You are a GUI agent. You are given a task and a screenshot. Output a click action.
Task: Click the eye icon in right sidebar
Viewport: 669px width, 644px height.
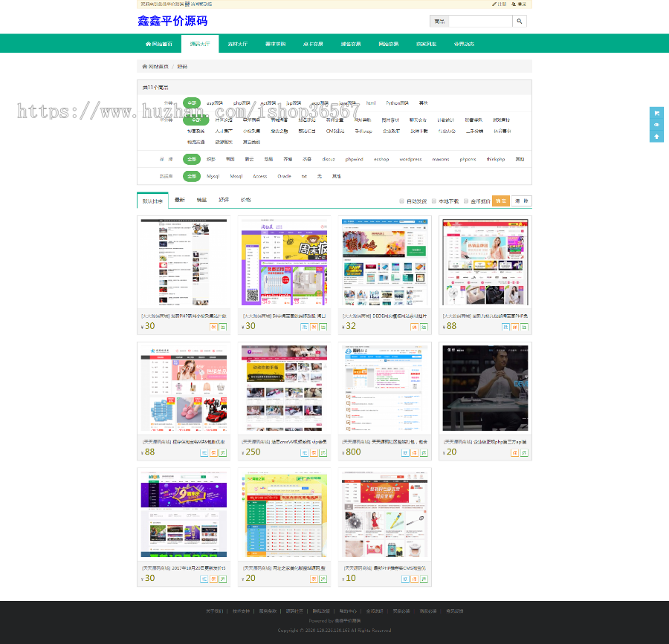pos(656,125)
